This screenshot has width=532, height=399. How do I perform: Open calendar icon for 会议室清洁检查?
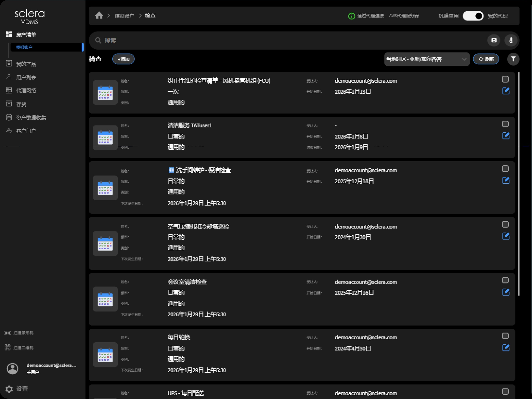[x=105, y=299]
